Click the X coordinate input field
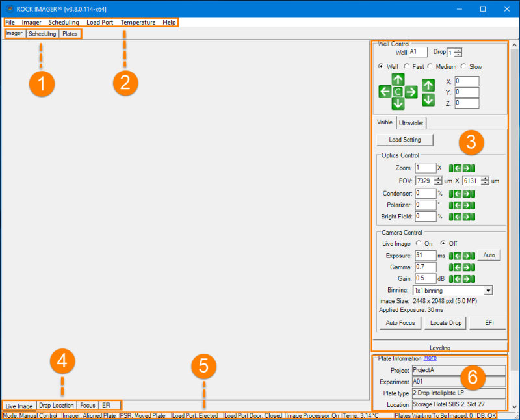This screenshot has height=420, width=520. (x=467, y=81)
